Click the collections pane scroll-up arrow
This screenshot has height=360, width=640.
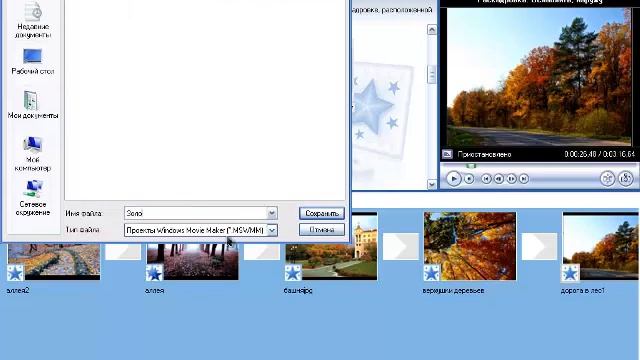(x=432, y=29)
